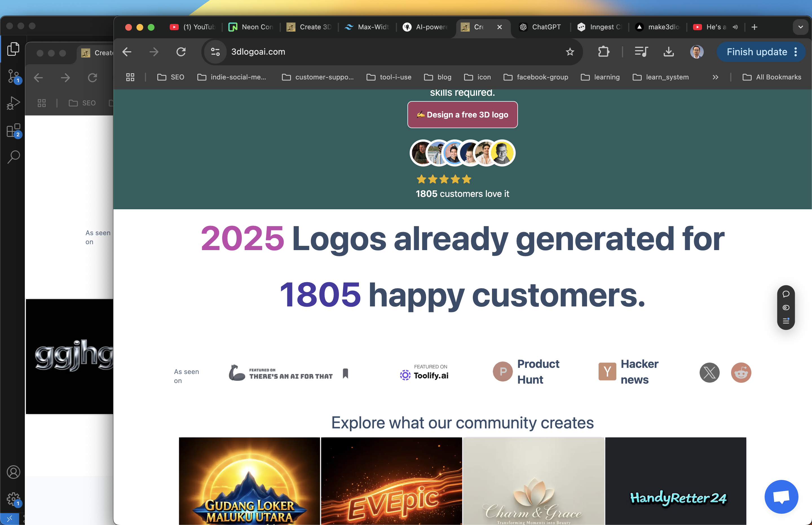Expand the tab search chevron dropdown
Screen dimensions: 812x525
pos(800,27)
